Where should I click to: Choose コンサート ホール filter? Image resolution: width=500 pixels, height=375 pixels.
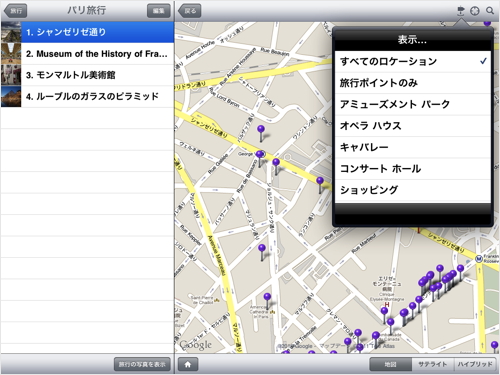(413, 168)
